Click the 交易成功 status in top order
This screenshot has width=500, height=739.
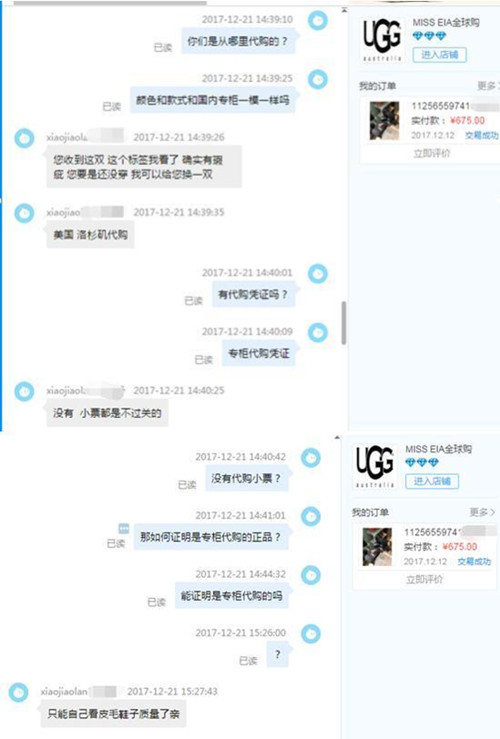tap(481, 135)
